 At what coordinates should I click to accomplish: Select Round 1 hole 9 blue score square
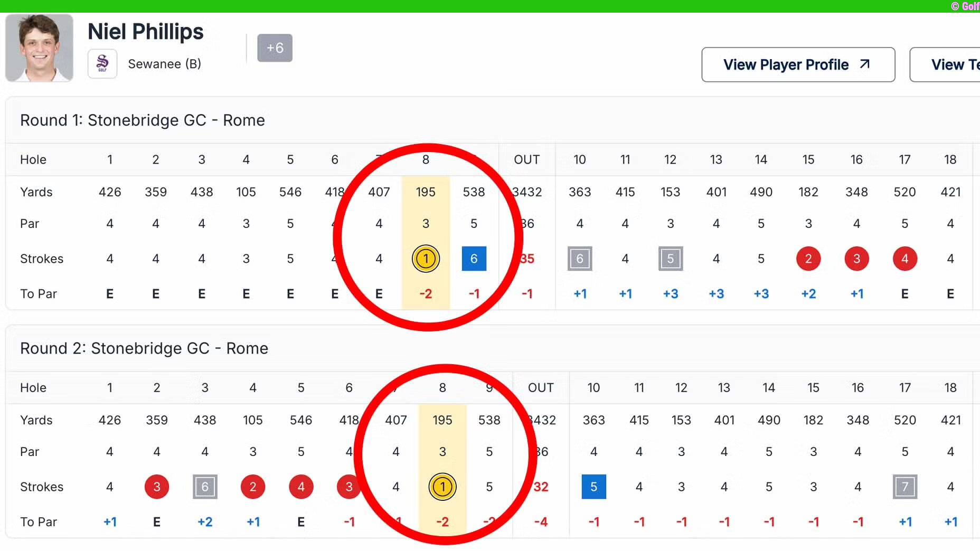[x=474, y=259]
